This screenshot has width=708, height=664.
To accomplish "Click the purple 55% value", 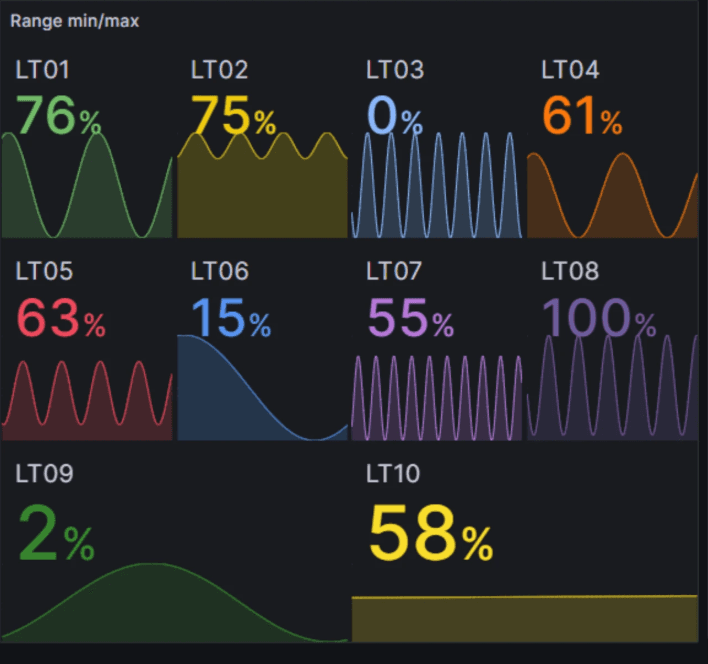I will (410, 317).
